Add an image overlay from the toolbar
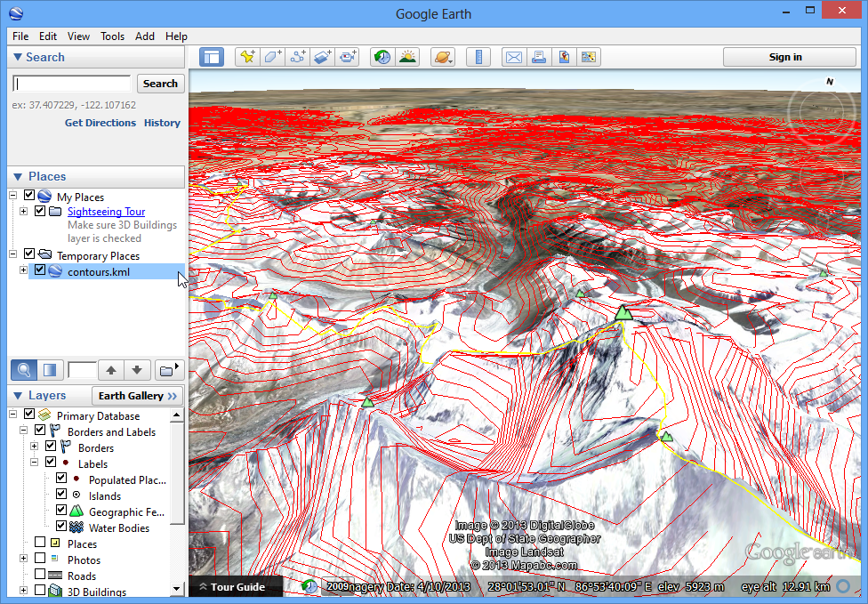Screen dimensions: 868x604 323,57
